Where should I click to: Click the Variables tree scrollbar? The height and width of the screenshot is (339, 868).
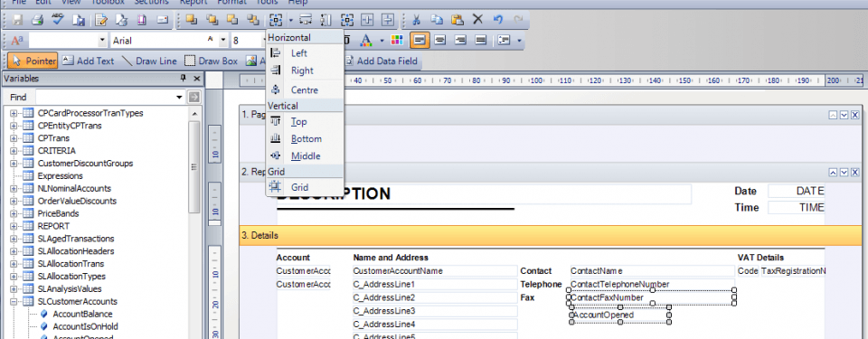(x=193, y=166)
